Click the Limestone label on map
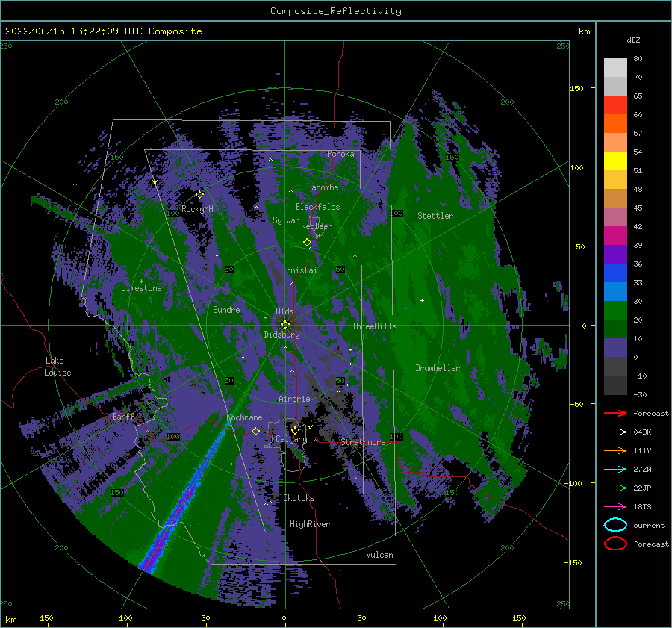This screenshot has height=628, width=672. (x=141, y=288)
